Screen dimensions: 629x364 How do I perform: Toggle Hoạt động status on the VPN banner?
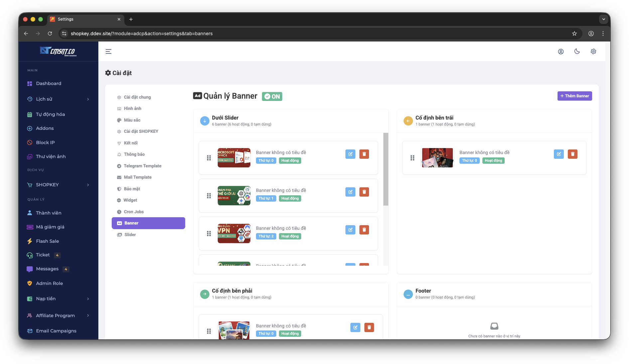pyautogui.click(x=290, y=236)
